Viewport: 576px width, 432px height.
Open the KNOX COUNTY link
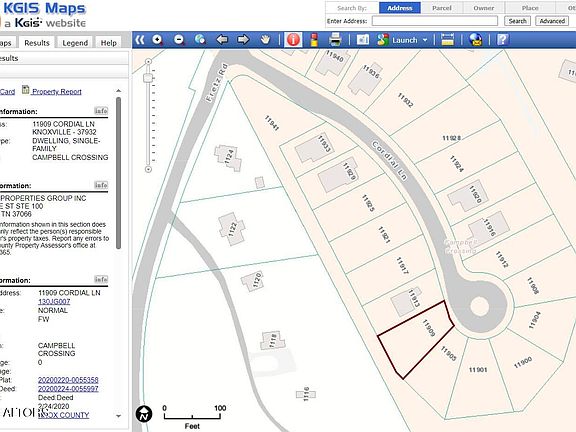click(x=64, y=415)
